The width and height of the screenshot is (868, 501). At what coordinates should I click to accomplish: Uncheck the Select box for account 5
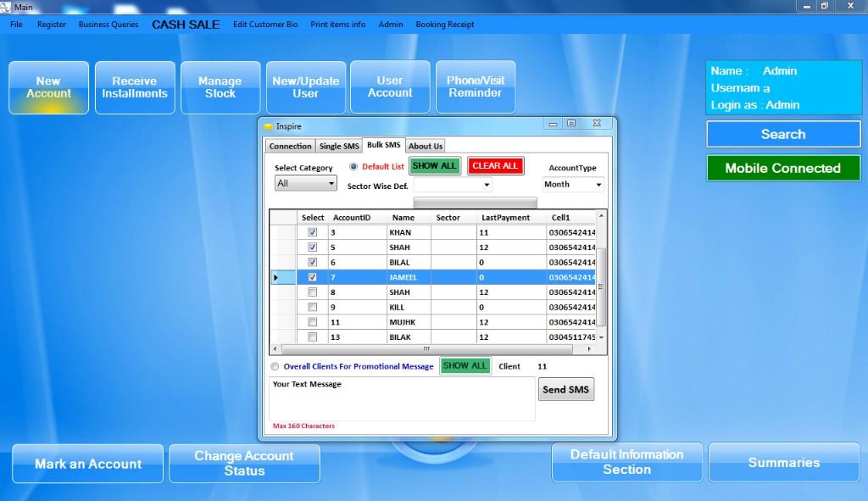pyautogui.click(x=312, y=248)
